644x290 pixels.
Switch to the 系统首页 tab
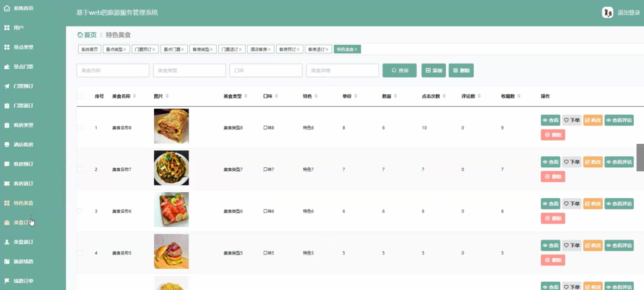click(x=89, y=50)
